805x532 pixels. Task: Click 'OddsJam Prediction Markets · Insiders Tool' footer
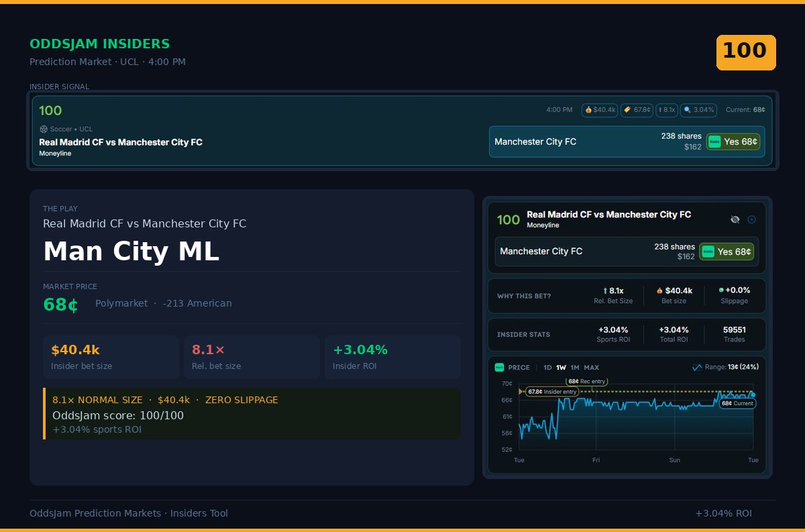(129, 513)
